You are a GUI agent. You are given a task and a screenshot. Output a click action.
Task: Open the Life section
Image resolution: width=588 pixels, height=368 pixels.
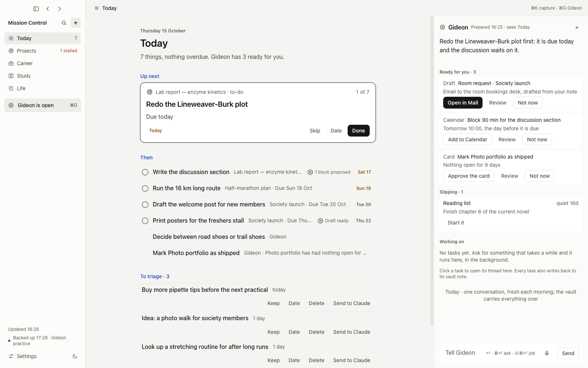click(42, 88)
